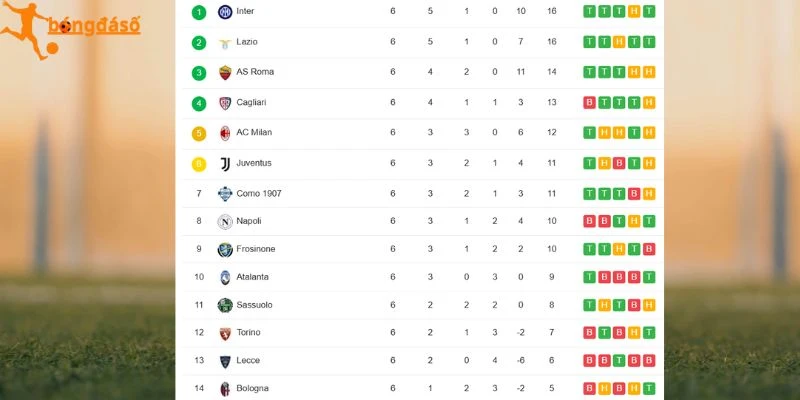
Task: Open the Sassuolo team link
Action: pos(254,305)
